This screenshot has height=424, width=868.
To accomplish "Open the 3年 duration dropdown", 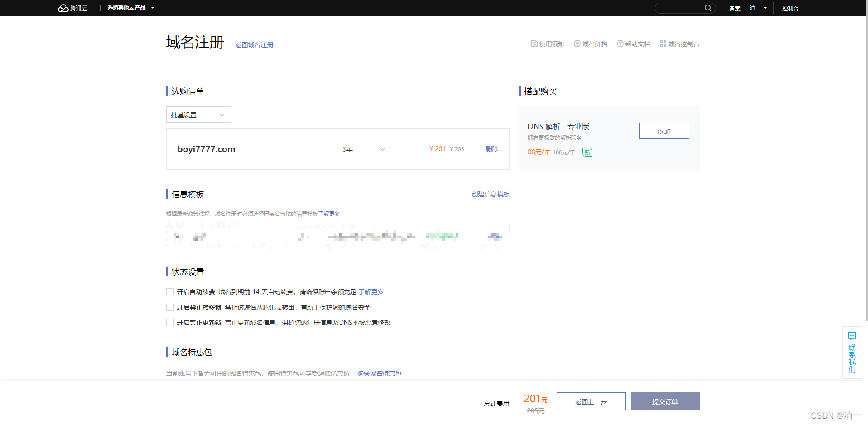I will point(364,149).
